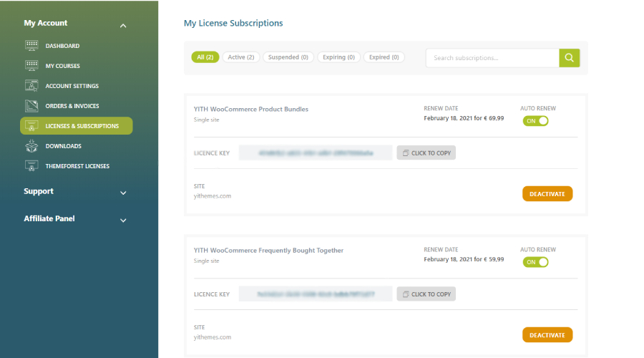Click copy icon for Product Bundles licence
Screen dimensions: 644x358
406,153
